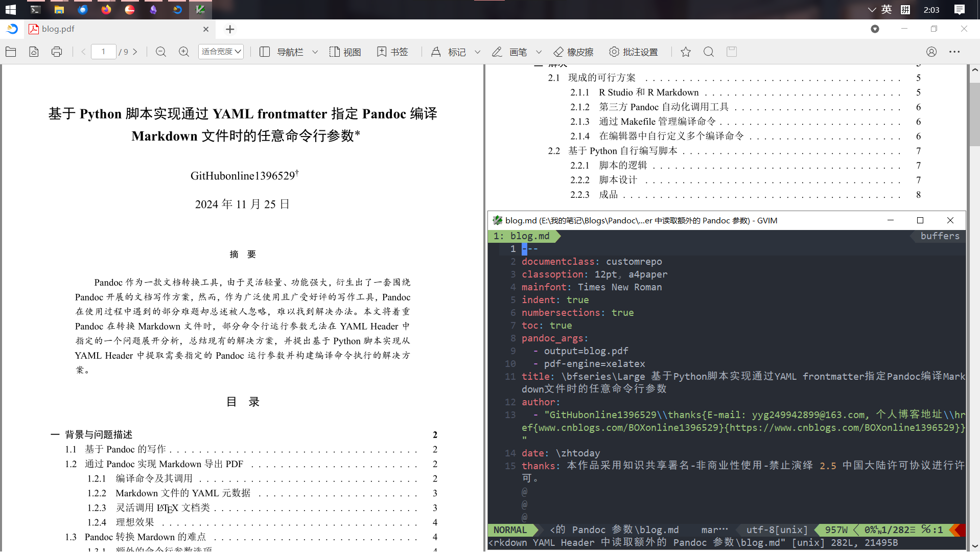Click TOC entry '1.3 Pandoc 转换 Mardown 的难点'
The width and height of the screenshot is (980, 552).
point(135,537)
